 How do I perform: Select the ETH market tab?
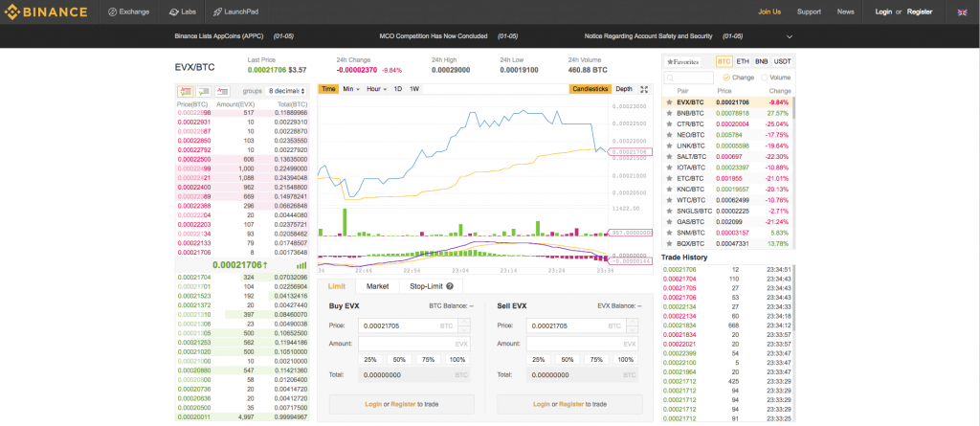coord(743,60)
